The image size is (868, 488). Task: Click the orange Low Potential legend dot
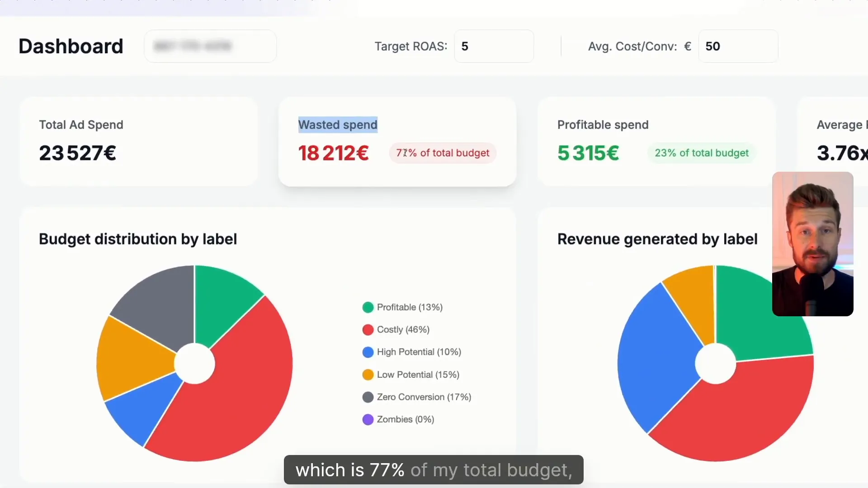(368, 375)
